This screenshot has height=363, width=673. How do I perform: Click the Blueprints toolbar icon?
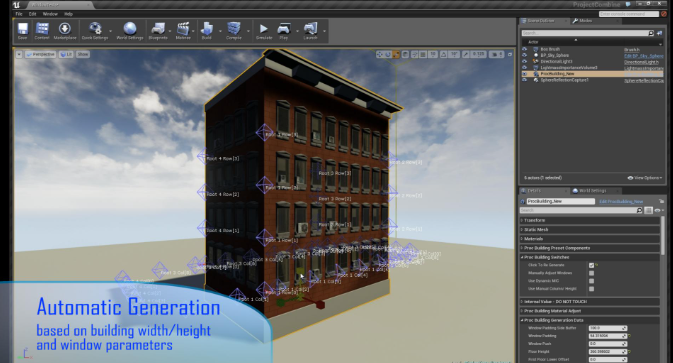(158, 29)
